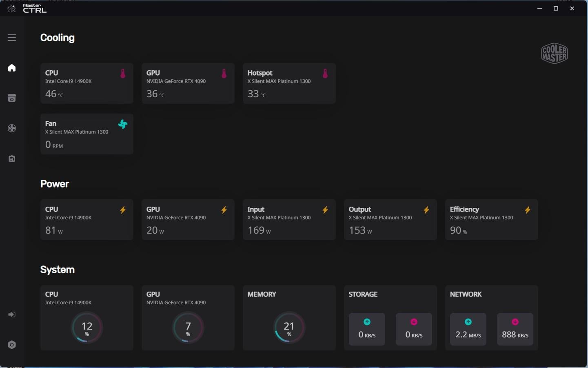Viewport: 588px width, 368px height.
Task: Open settings via hexagon gear icon
Action: tap(12, 345)
